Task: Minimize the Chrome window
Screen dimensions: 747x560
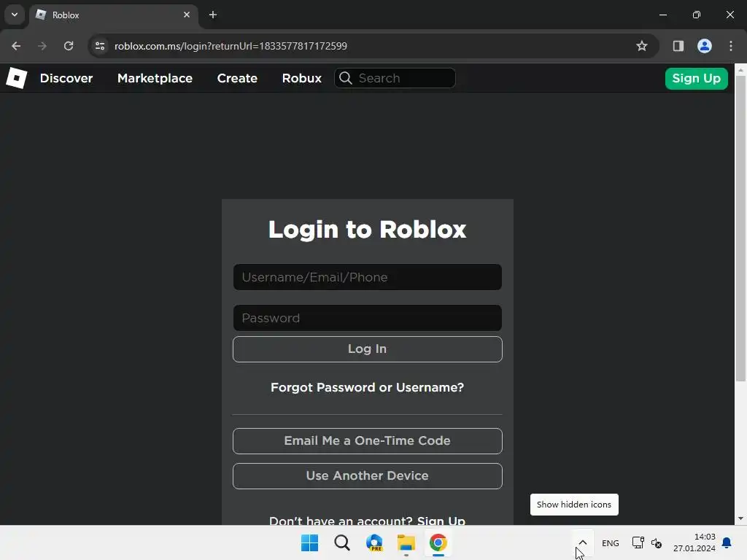Action: point(663,15)
